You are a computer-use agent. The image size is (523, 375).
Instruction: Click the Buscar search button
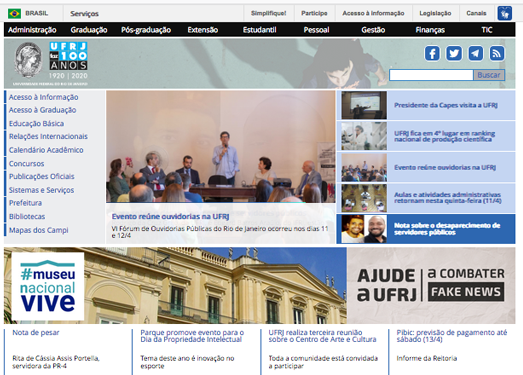[489, 75]
